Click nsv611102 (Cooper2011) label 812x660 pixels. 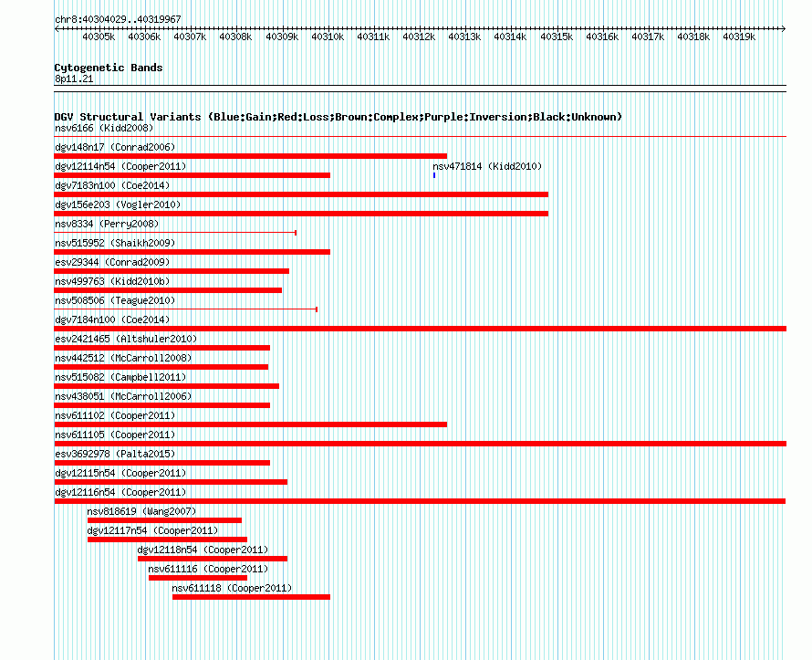(x=115, y=416)
